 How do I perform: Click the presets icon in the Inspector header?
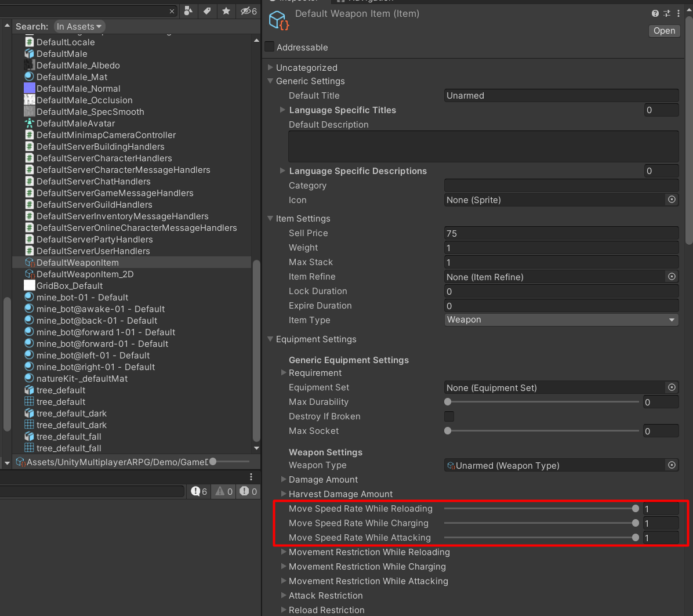coord(666,13)
